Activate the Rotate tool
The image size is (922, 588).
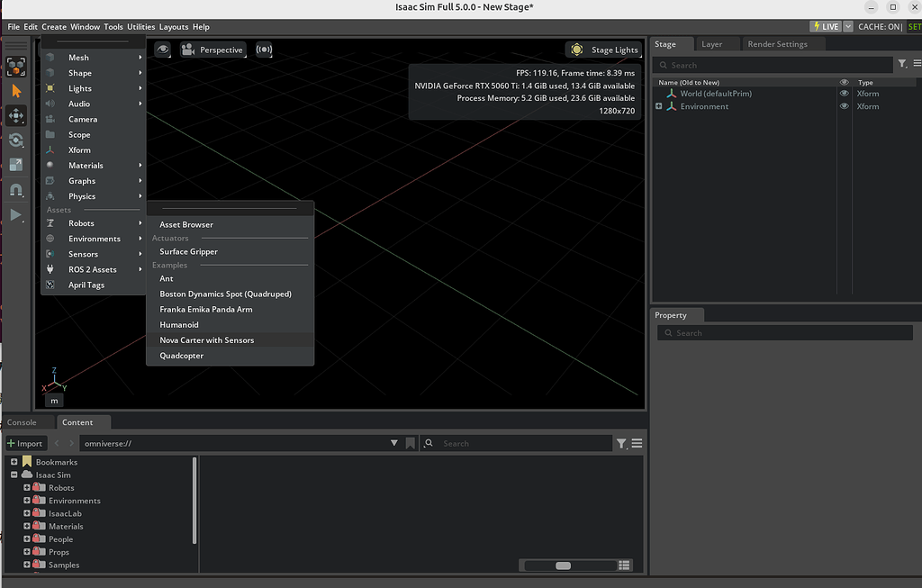(x=15, y=140)
